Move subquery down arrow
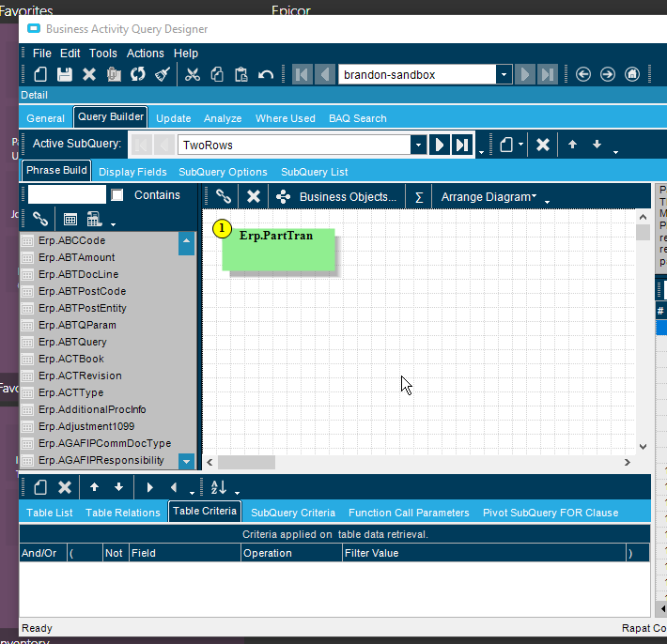 (x=597, y=145)
